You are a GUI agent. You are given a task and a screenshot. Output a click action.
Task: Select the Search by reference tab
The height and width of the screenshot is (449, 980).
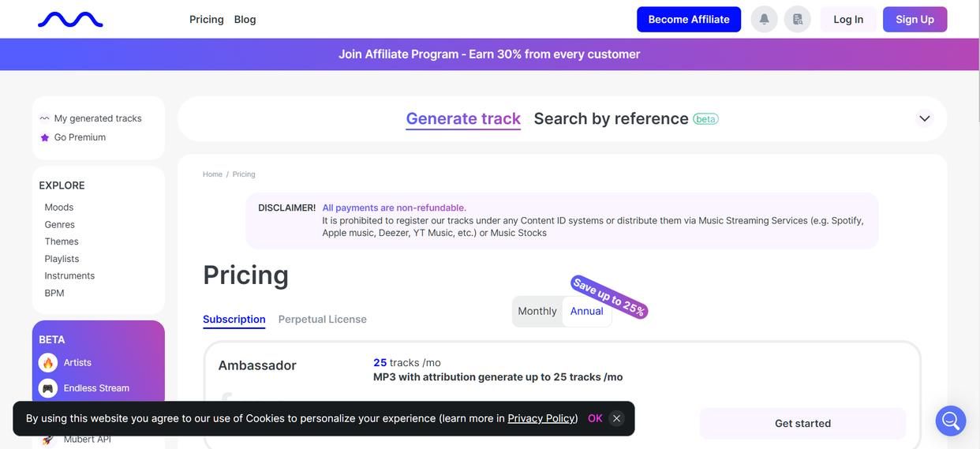pyautogui.click(x=611, y=118)
